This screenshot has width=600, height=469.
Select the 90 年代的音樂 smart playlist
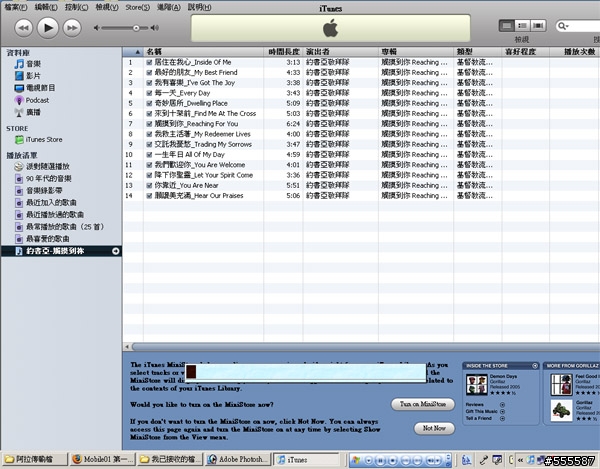click(x=43, y=179)
